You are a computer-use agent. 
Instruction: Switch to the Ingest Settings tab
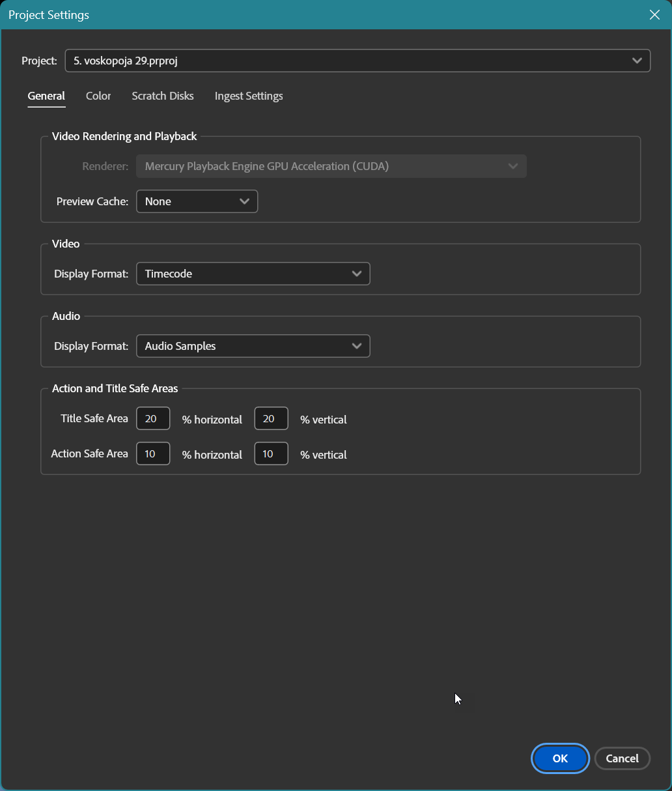[248, 96]
